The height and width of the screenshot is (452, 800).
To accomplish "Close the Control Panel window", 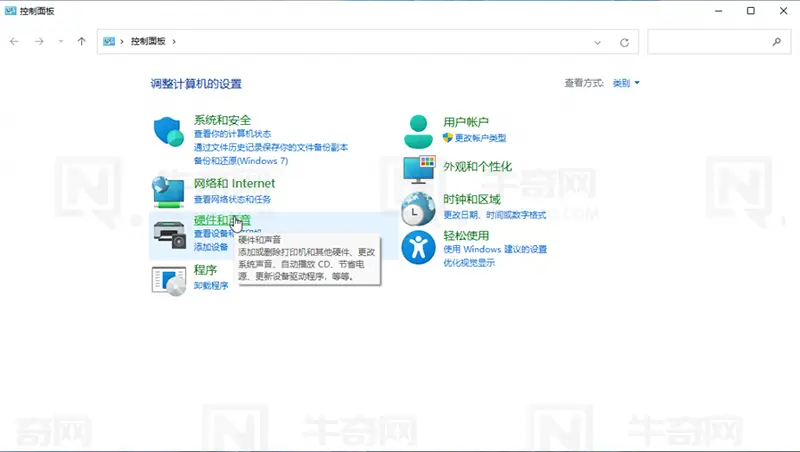I will (x=783, y=11).
